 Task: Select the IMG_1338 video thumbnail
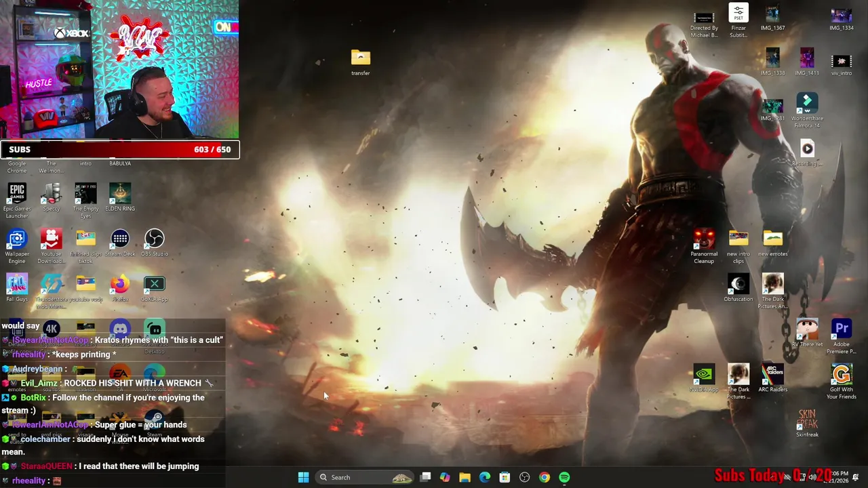(773, 62)
